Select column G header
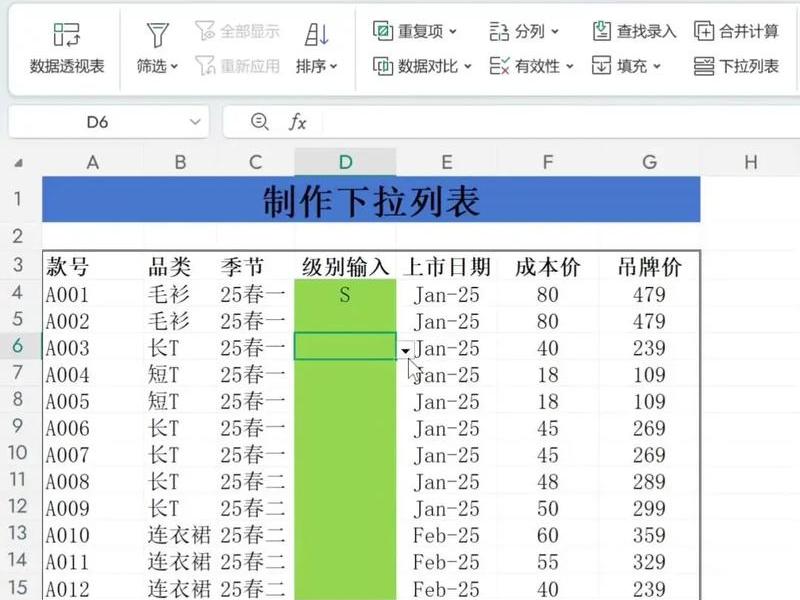The width and height of the screenshot is (800, 600). pos(649,162)
